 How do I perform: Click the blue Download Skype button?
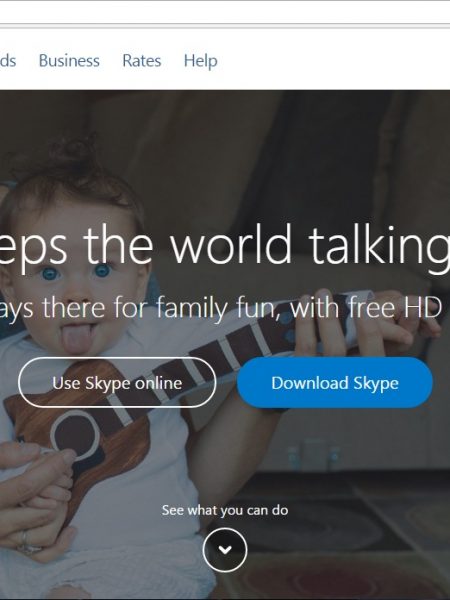tap(335, 383)
